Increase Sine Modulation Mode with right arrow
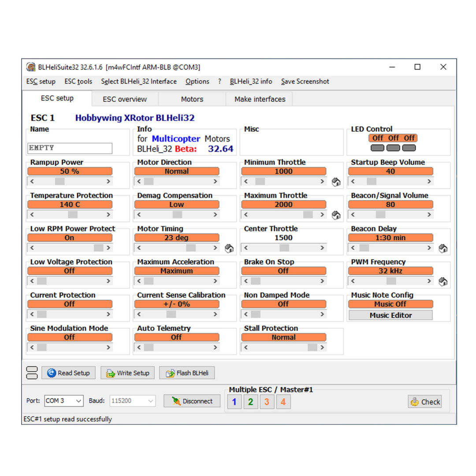476x476 pixels. 108,347
